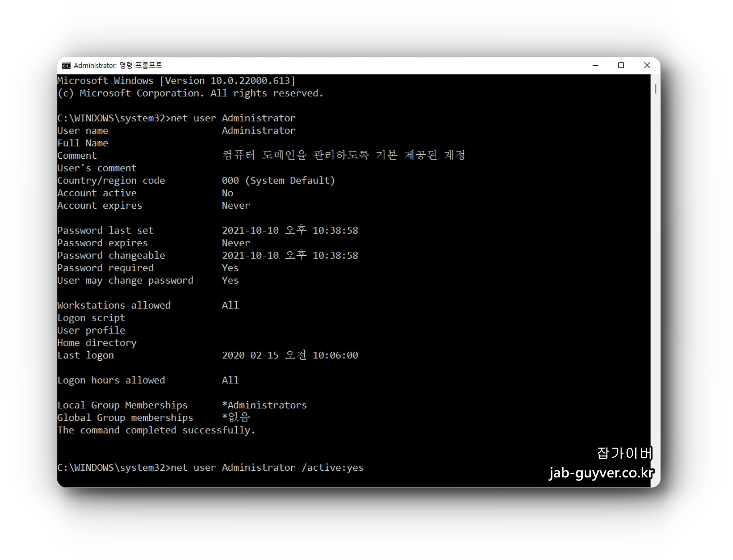Viewport: 733px width, 560px height.
Task: Click the 'Account active' No value
Action: (x=228, y=193)
